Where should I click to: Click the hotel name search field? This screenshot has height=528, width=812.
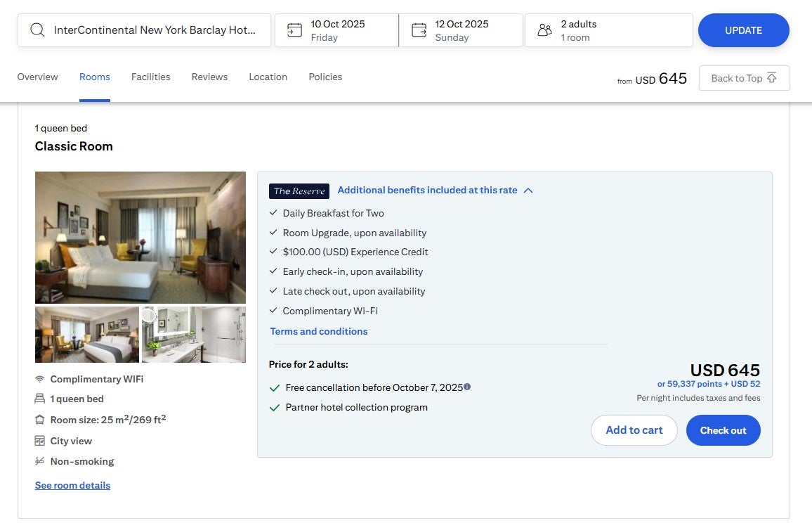(144, 30)
